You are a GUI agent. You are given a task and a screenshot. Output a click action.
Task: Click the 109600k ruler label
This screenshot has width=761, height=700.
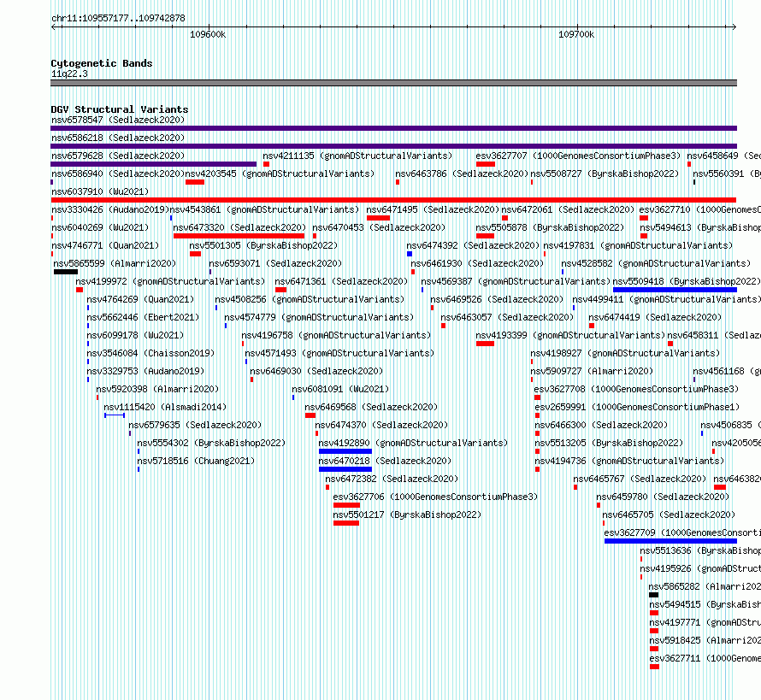tap(208, 34)
